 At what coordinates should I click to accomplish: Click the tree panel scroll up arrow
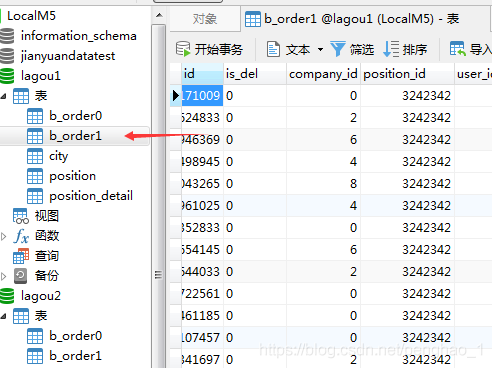point(159,15)
